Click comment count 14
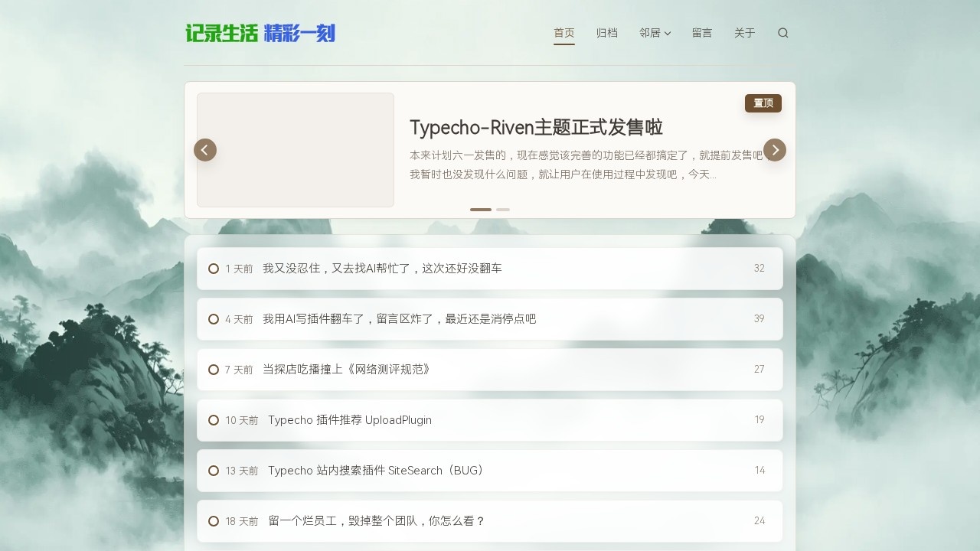The width and height of the screenshot is (980, 551). coord(759,471)
